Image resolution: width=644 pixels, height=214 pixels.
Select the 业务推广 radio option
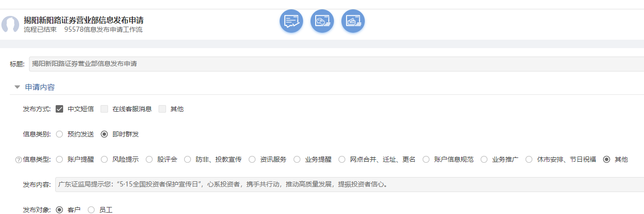(x=484, y=159)
